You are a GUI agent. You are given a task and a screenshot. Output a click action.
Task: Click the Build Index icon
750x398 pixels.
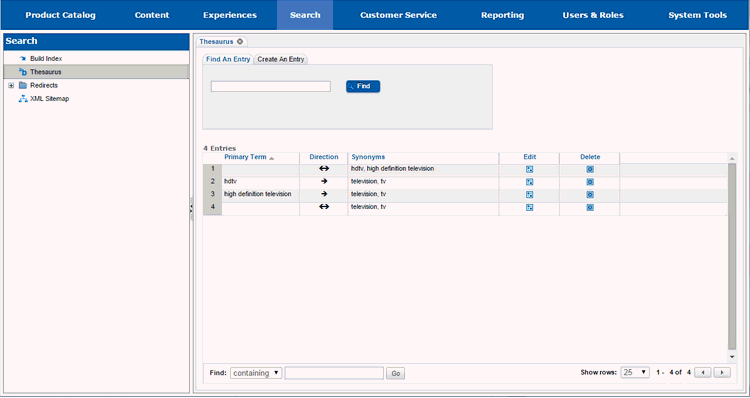(x=22, y=58)
